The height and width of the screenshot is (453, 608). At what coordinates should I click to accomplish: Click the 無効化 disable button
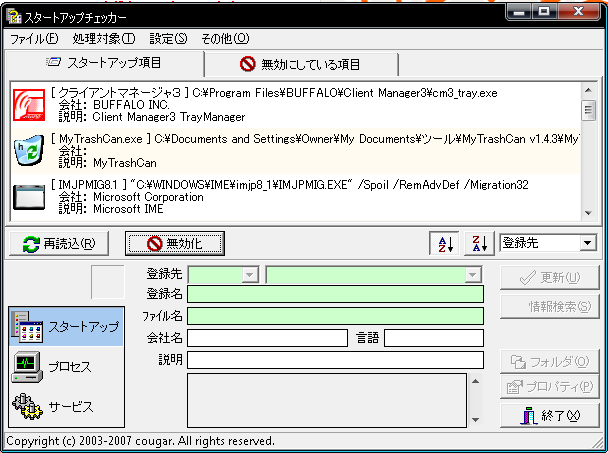pyautogui.click(x=175, y=244)
